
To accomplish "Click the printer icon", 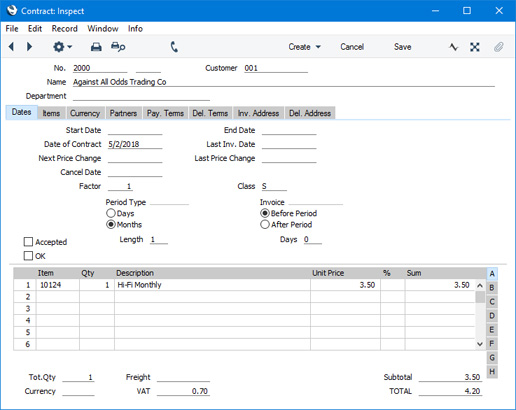I will (x=96, y=47).
